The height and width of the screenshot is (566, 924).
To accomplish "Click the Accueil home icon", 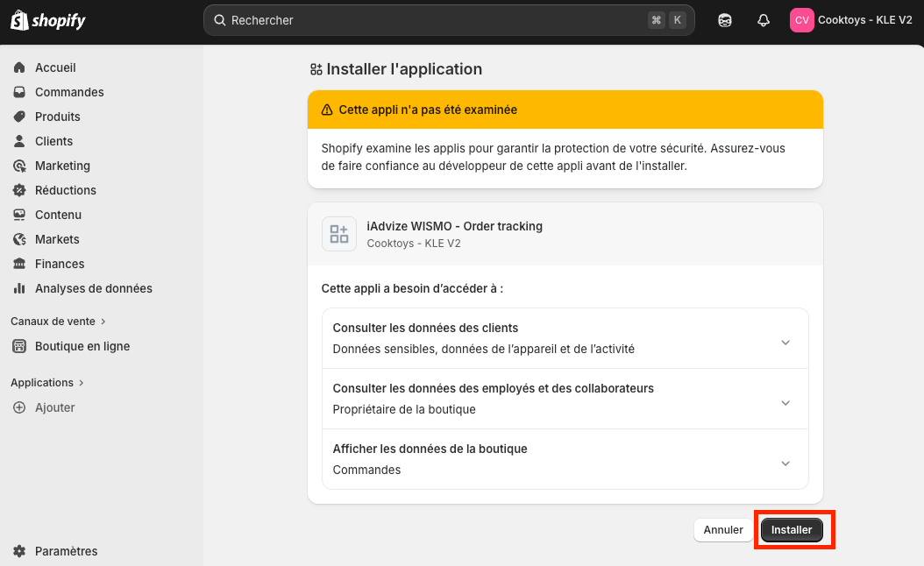I will tap(19, 67).
